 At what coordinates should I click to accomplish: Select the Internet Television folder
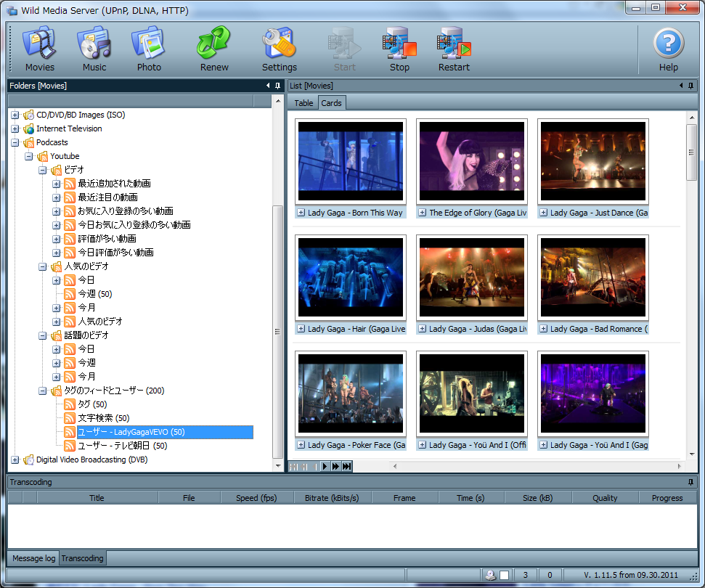pos(69,128)
